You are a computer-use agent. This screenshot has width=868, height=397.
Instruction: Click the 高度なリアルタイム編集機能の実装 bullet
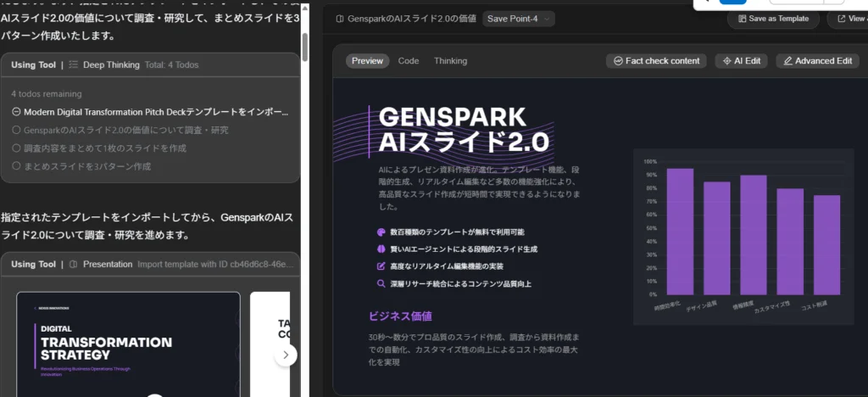point(447,266)
